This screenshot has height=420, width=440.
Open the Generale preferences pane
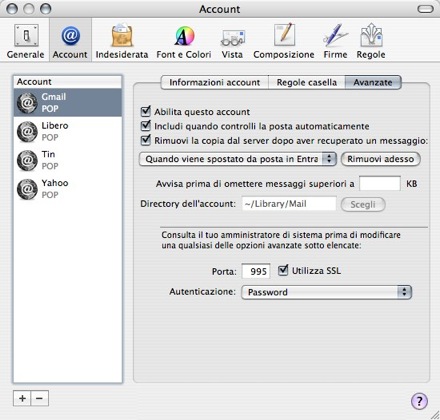pos(26,41)
